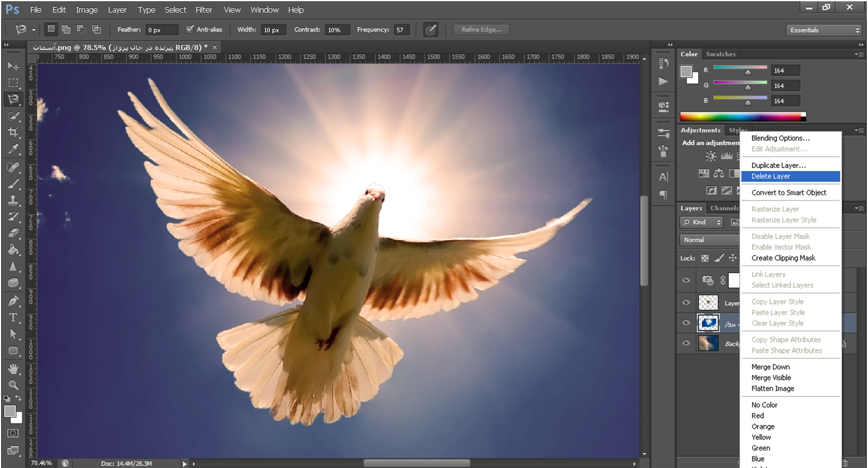Screen dimensions: 868x468
Task: Open the Layers panel flyout menu
Action: tap(859, 208)
